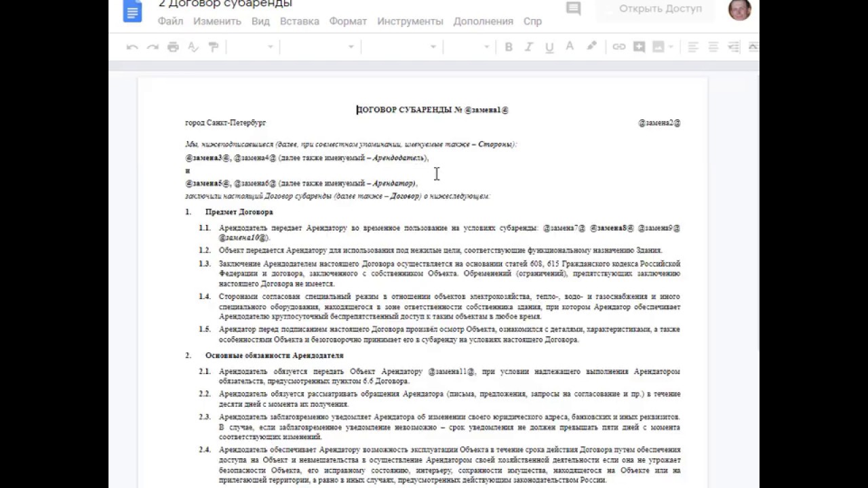
Task: Expand the insert image dropdown arrow
Action: coord(671,47)
